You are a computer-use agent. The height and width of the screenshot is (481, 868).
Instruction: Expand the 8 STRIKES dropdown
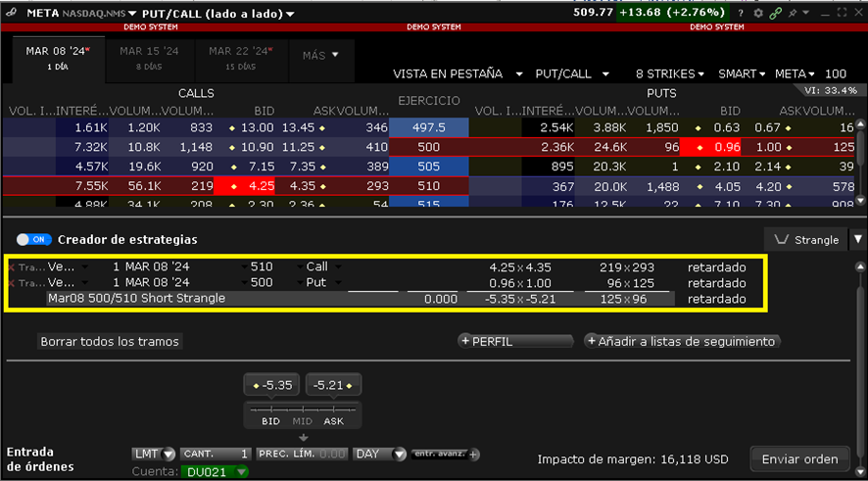[670, 73]
